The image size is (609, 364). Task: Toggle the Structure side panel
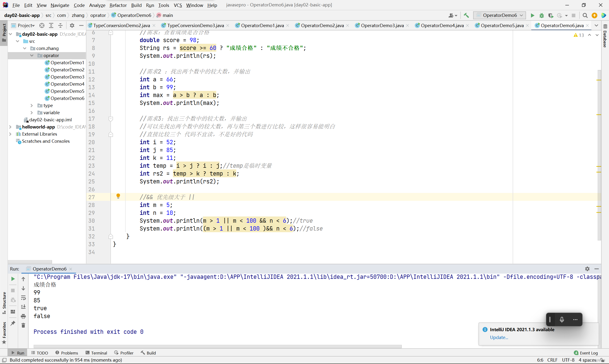tap(4, 303)
